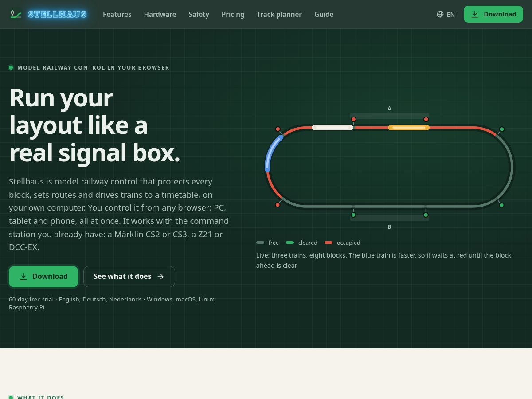Image resolution: width=532 pixels, height=399 pixels.
Task: Click the blue train on the track
Action: point(272,153)
